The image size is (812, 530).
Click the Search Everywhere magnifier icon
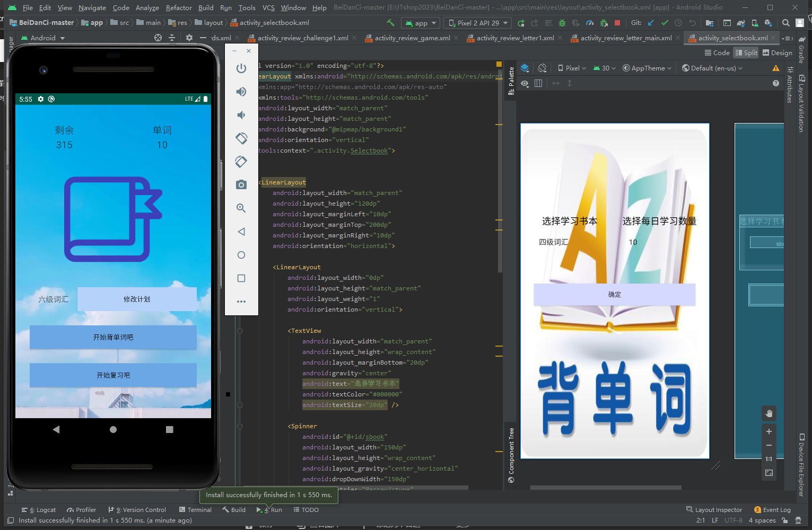[786, 23]
